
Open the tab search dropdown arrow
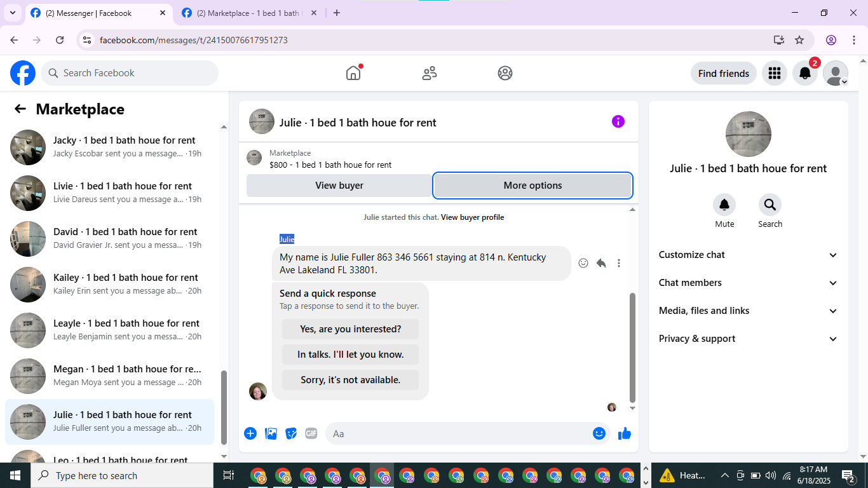(x=12, y=13)
